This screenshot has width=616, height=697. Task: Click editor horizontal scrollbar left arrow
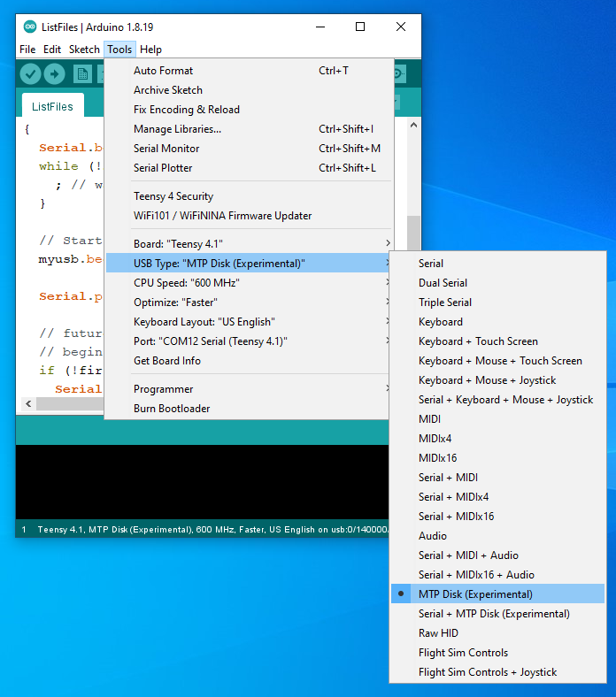(x=28, y=403)
